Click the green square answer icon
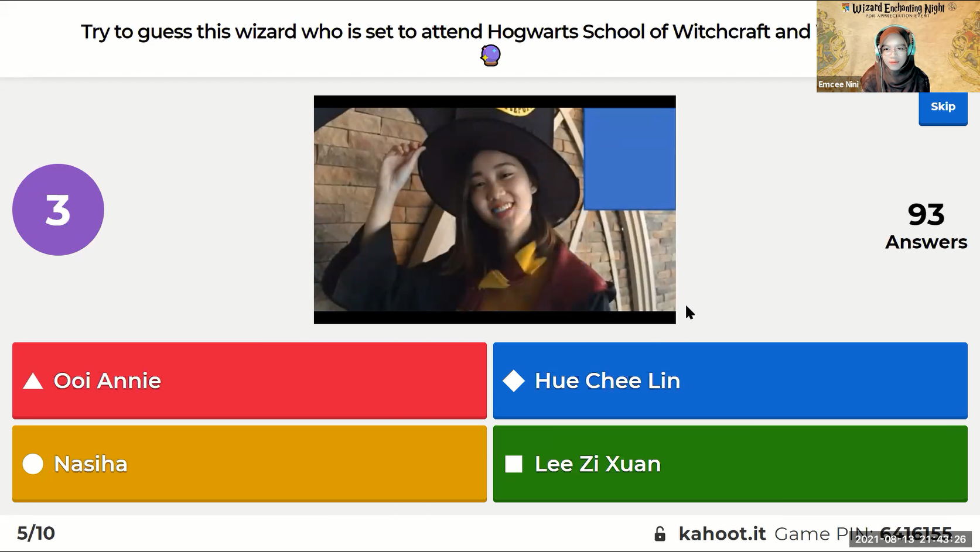 pos(514,464)
